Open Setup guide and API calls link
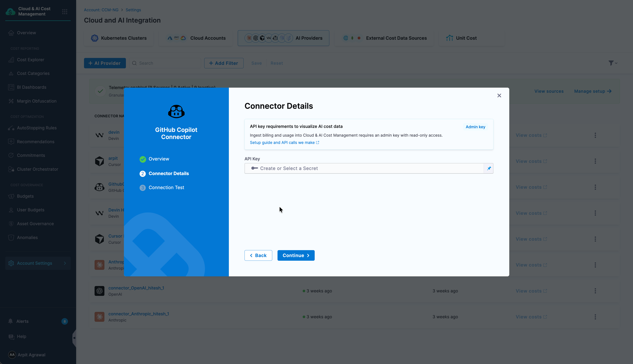Image resolution: width=633 pixels, height=364 pixels. pos(284,142)
